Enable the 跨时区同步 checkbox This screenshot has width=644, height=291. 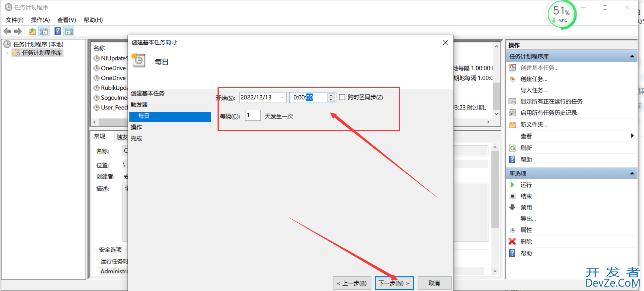tap(342, 97)
